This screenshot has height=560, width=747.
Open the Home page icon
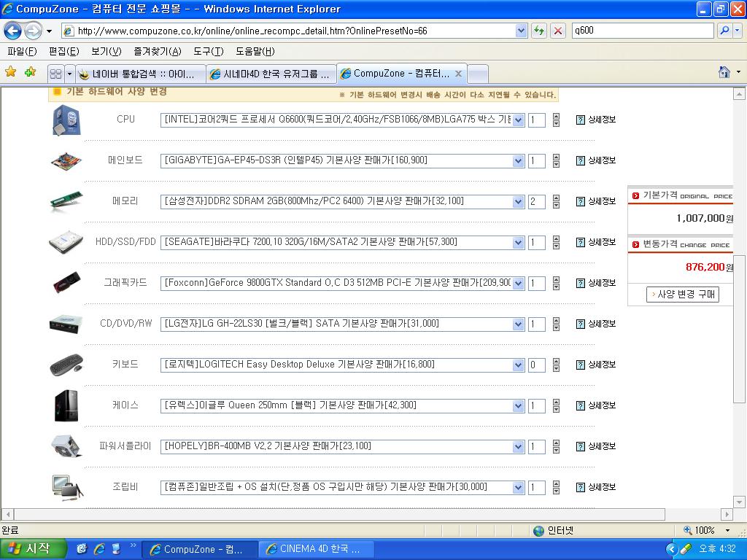(x=724, y=72)
